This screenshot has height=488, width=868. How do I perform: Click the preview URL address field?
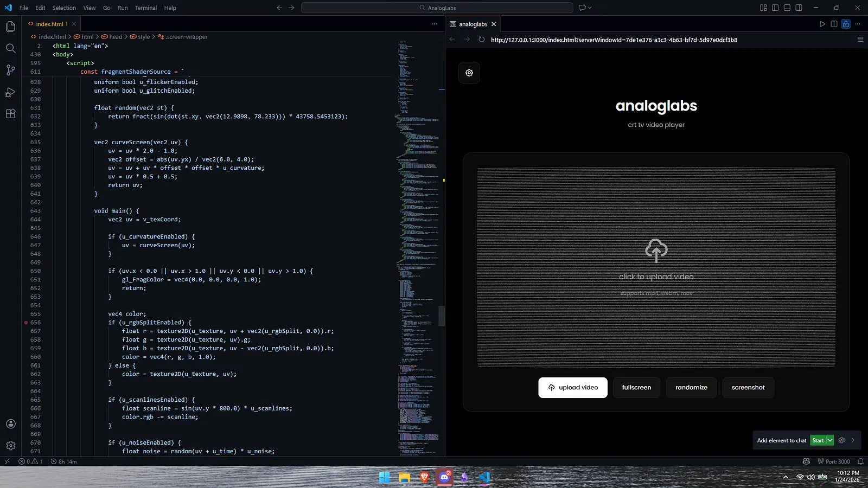[x=614, y=40]
